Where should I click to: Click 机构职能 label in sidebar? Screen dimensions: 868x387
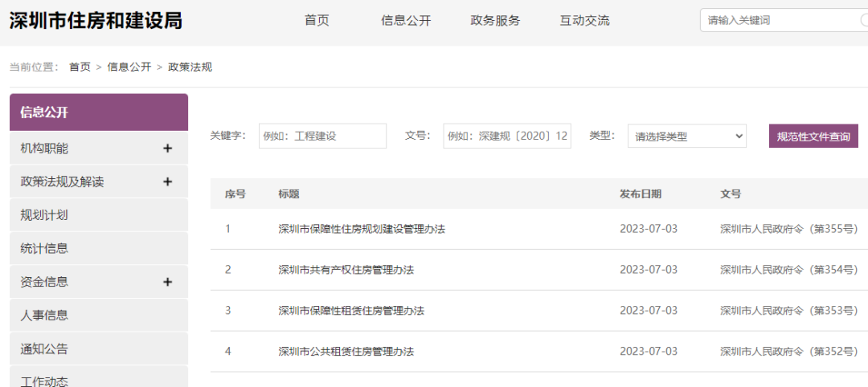point(44,149)
